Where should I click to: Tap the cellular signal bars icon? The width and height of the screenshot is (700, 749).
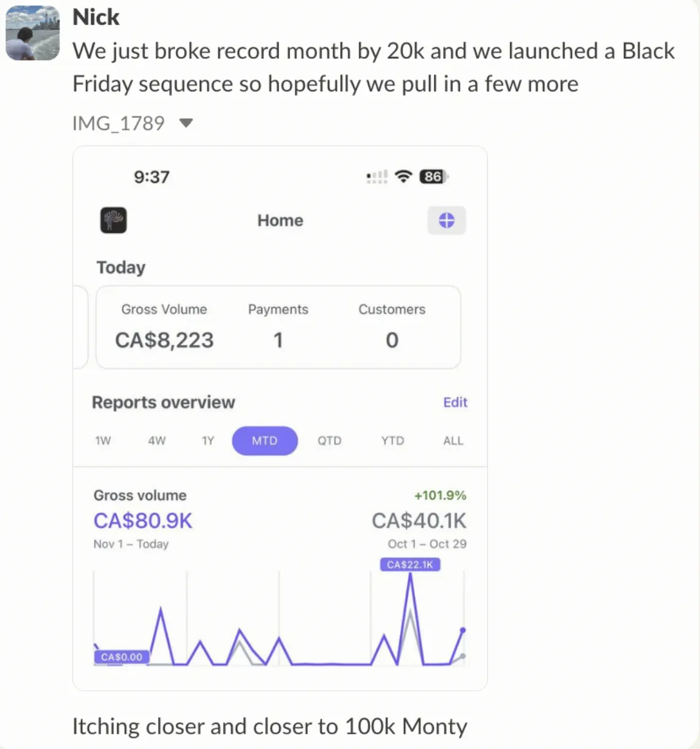point(377,177)
